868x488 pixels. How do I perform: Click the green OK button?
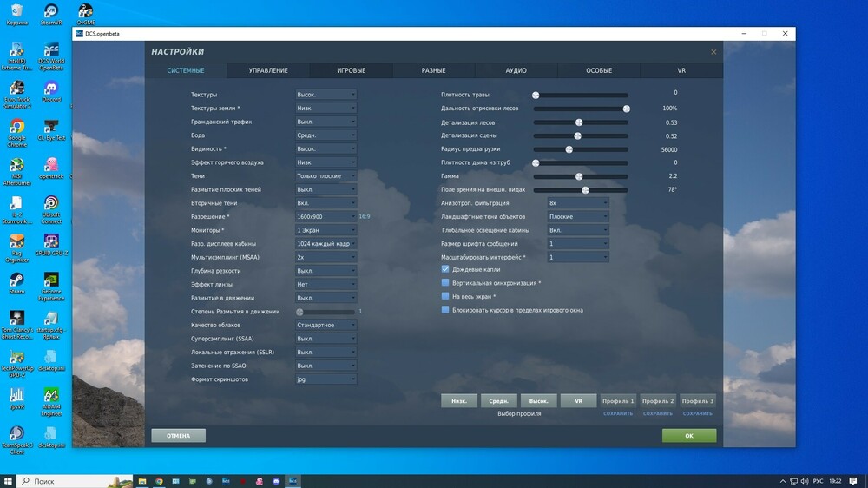point(689,435)
